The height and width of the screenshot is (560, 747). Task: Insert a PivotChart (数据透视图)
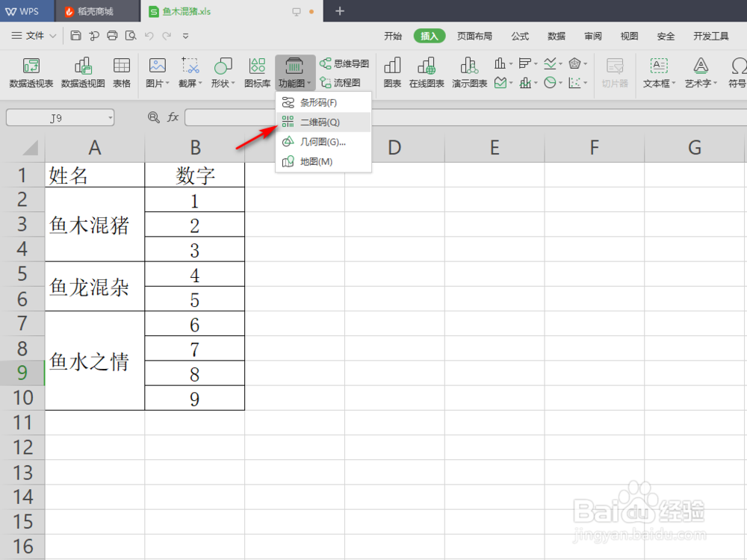coord(83,72)
